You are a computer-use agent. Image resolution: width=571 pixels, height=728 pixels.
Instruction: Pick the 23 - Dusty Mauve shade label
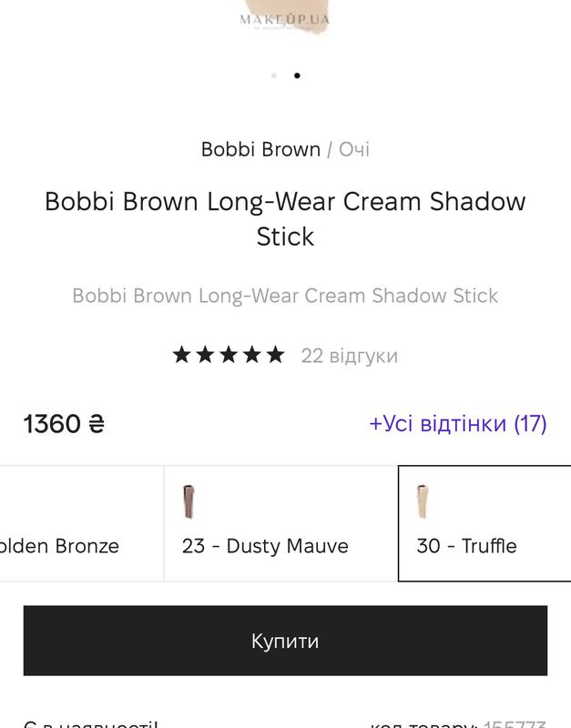pos(265,546)
